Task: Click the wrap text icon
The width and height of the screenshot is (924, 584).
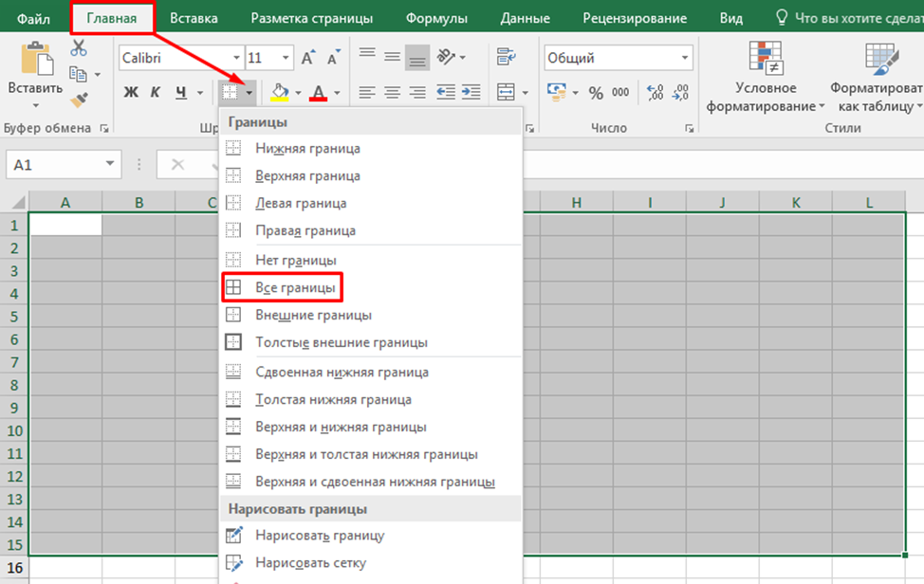Action: (x=507, y=57)
